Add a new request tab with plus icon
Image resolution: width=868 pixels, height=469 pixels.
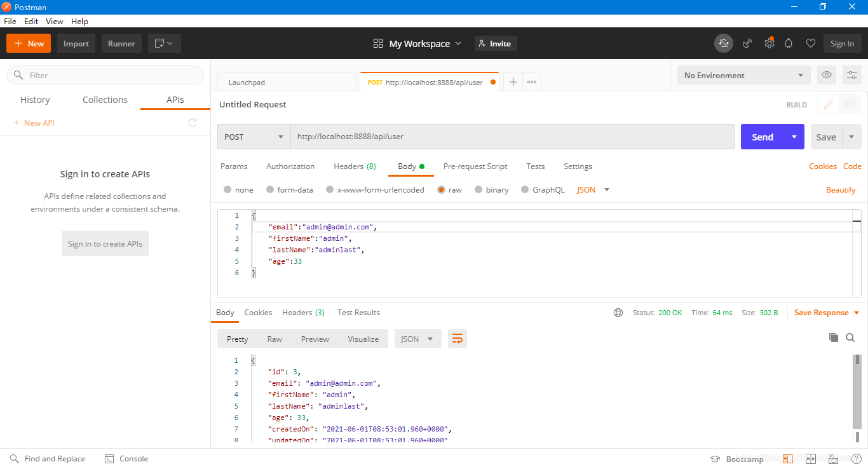tap(513, 82)
